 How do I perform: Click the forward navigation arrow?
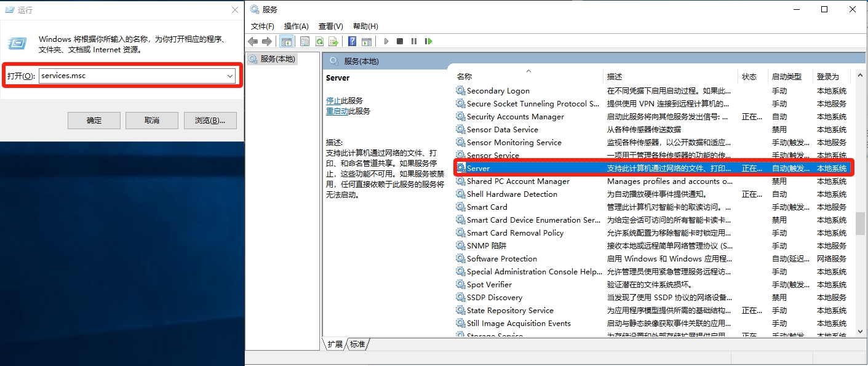266,41
